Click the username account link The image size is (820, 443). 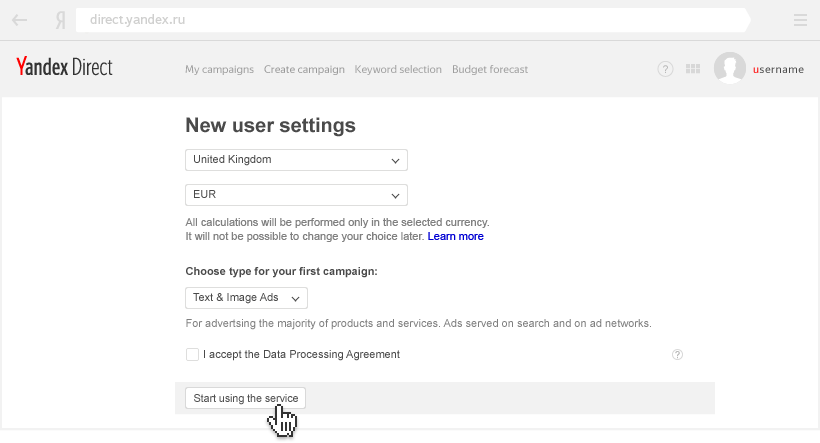(777, 70)
